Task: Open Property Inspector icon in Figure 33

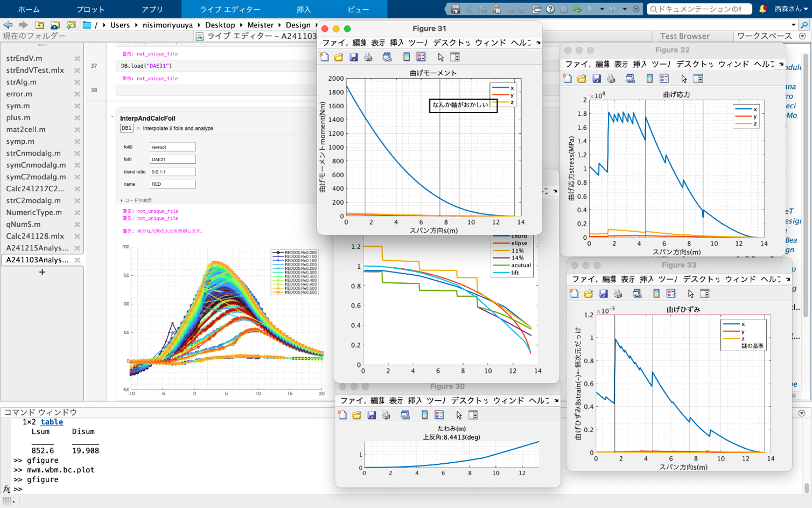Action: 705,294
